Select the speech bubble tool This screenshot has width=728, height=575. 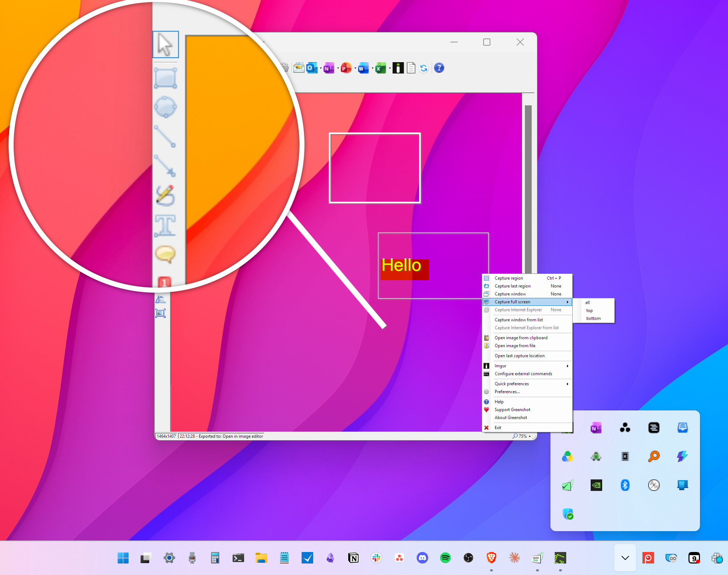tap(165, 254)
